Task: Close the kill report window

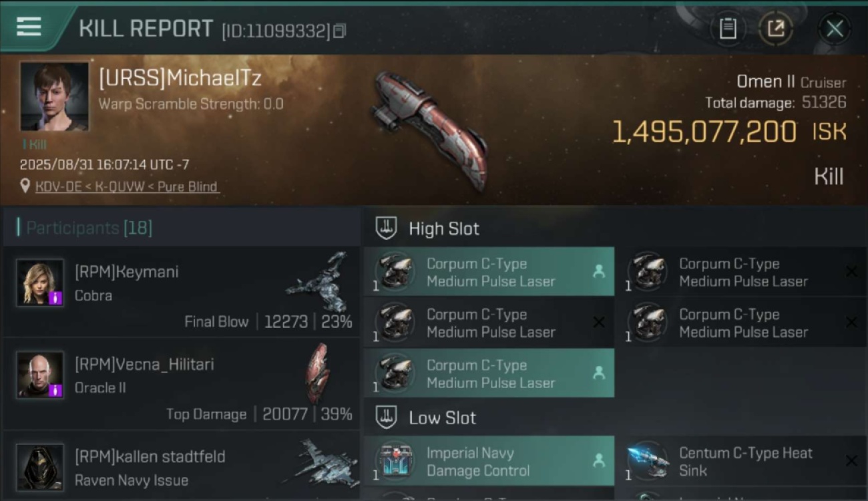Action: point(835,29)
